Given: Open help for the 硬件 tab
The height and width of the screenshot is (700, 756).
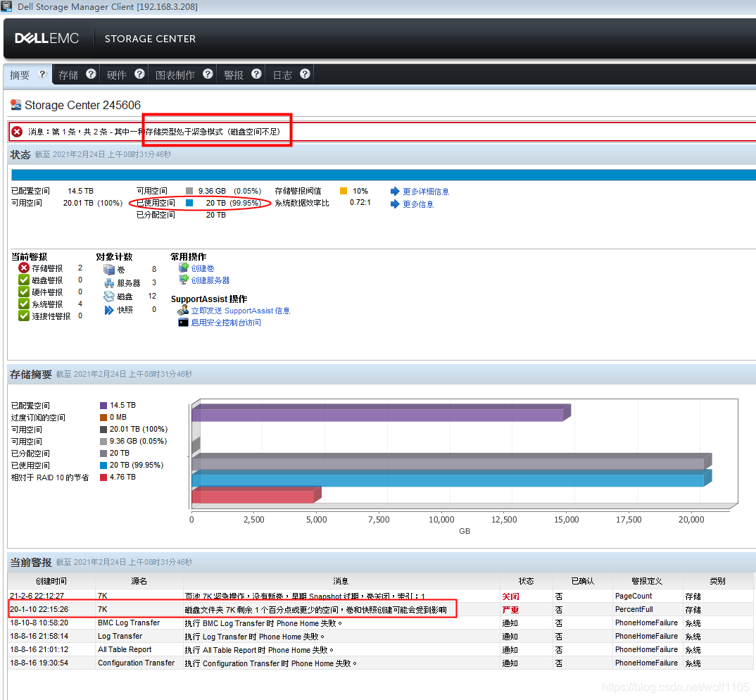Looking at the screenshot, I should tap(139, 74).
